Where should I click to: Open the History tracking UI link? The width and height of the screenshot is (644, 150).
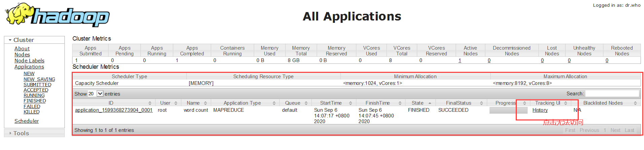540,110
